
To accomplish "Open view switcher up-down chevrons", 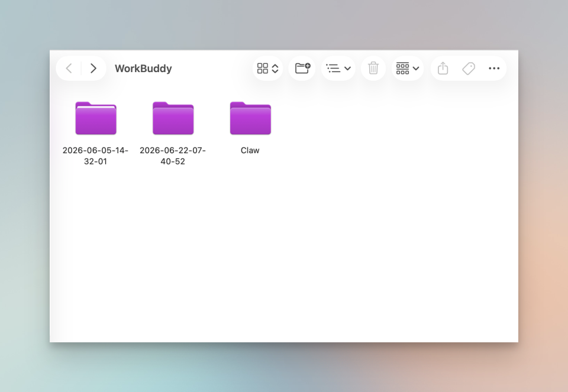I will click(275, 69).
